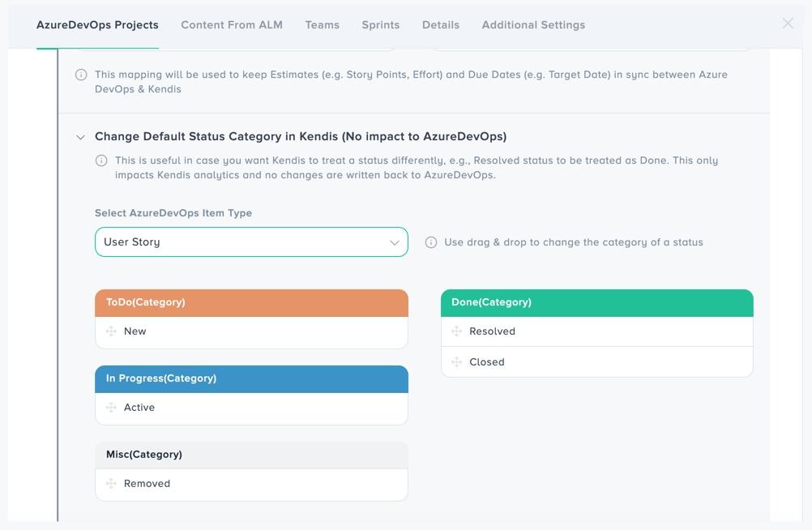
Task: Click info icon next to drag & drop hint
Action: [x=431, y=242]
